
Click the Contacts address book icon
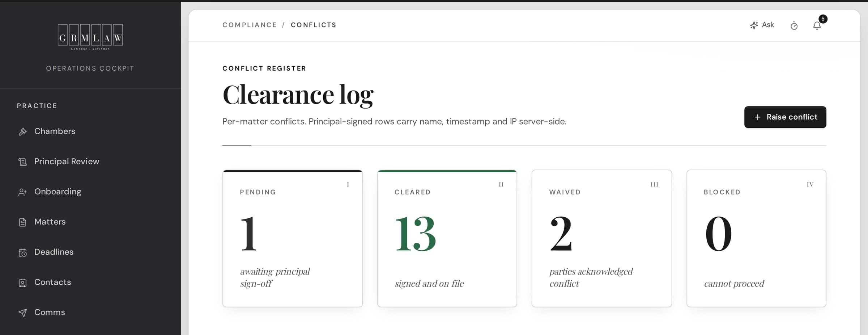23,282
